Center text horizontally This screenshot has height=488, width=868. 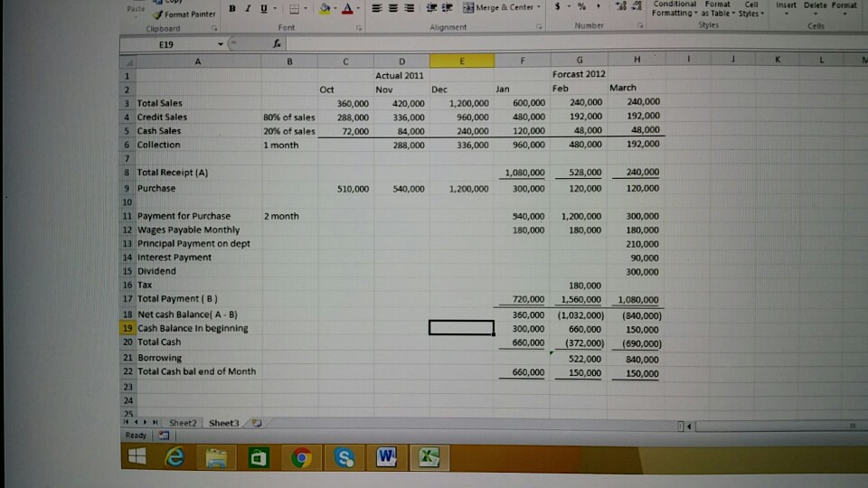point(393,8)
